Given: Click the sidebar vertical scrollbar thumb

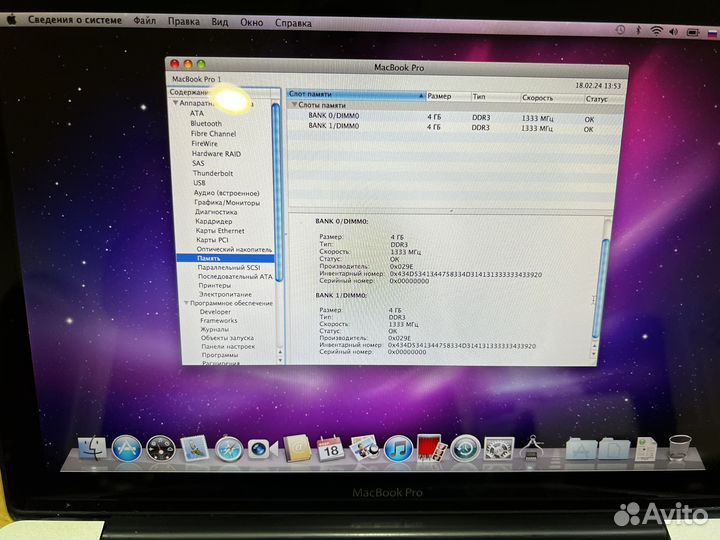Looking at the screenshot, I should 276,193.
